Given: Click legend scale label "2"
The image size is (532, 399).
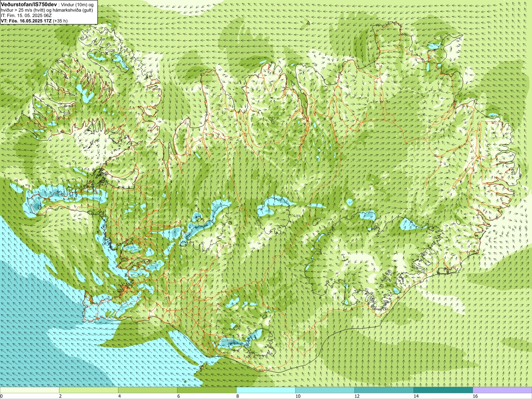Looking at the screenshot, I should coord(60,396).
